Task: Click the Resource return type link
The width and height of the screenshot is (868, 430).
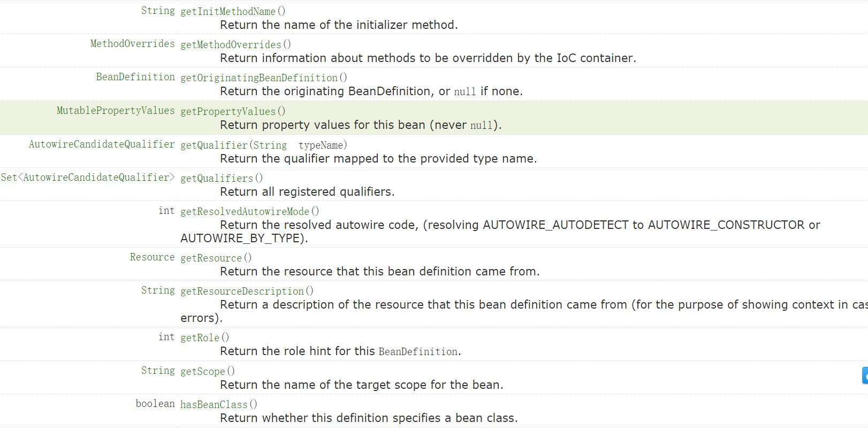Action: point(152,257)
